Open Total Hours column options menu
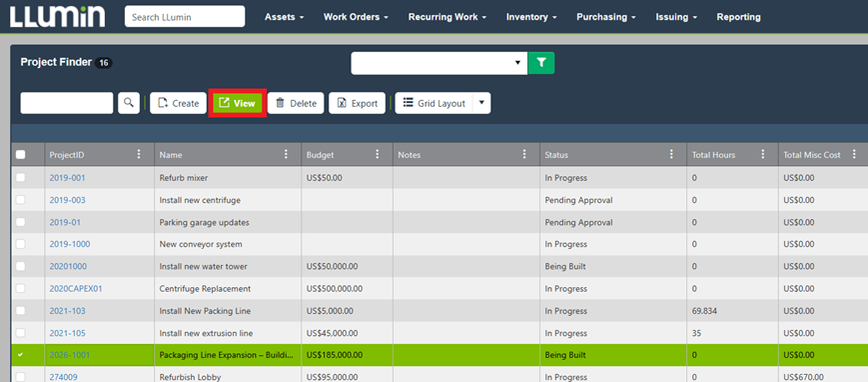The image size is (868, 382). [x=763, y=155]
